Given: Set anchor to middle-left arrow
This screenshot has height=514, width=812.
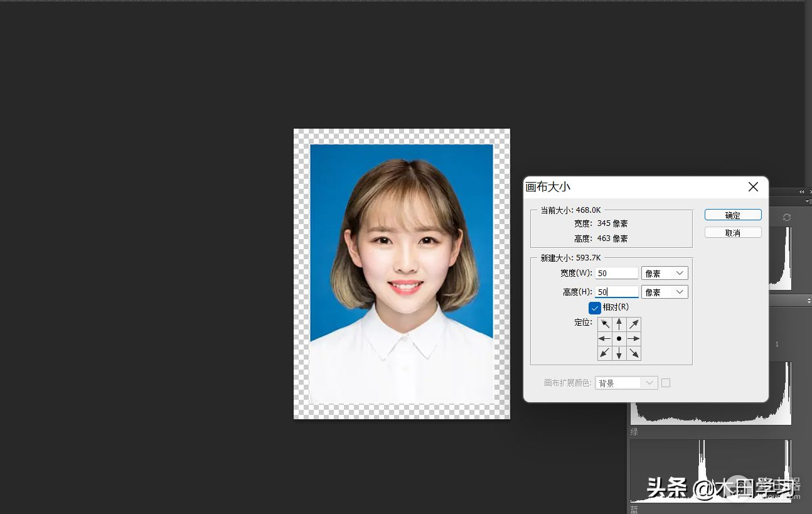Looking at the screenshot, I should pos(604,339).
